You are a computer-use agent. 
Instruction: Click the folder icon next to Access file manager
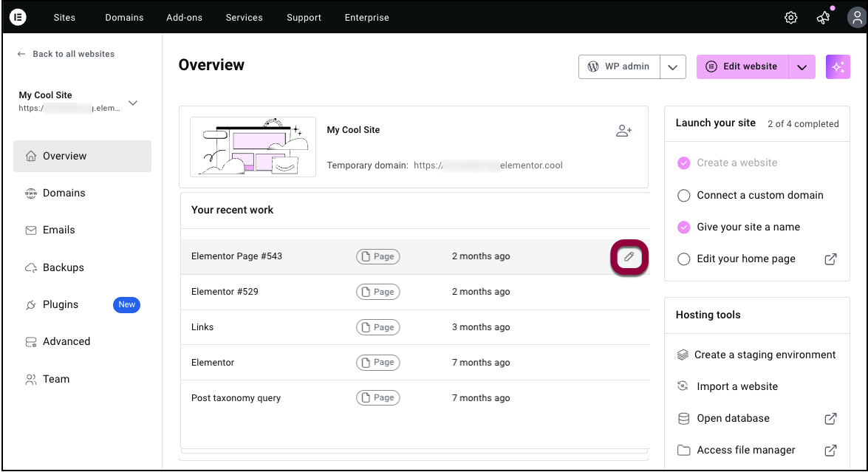click(x=683, y=451)
